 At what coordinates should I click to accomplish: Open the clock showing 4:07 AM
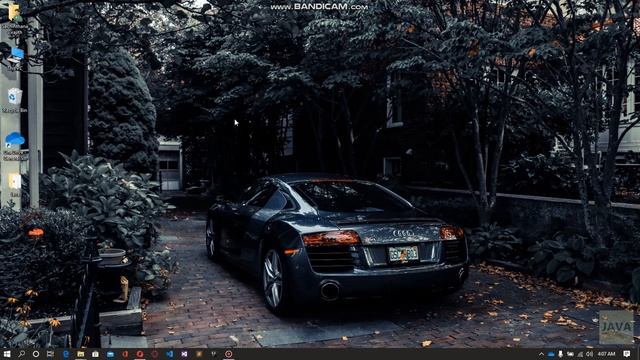[607, 354]
